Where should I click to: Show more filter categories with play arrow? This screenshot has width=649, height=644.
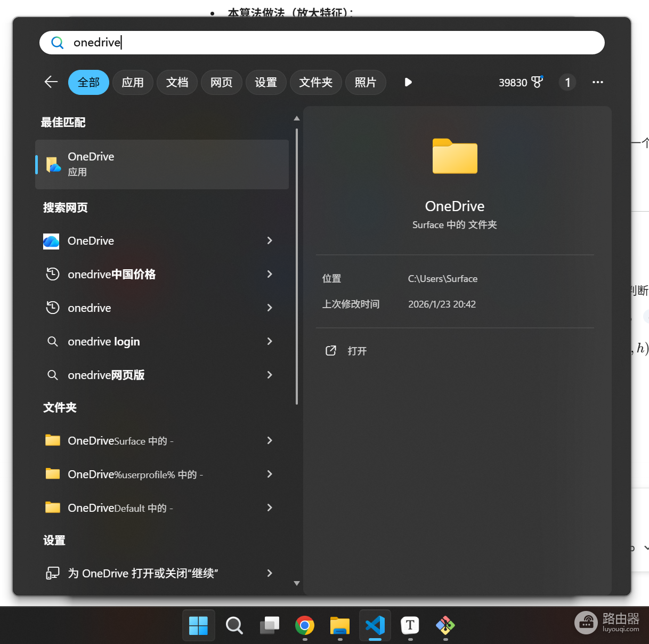click(x=408, y=82)
